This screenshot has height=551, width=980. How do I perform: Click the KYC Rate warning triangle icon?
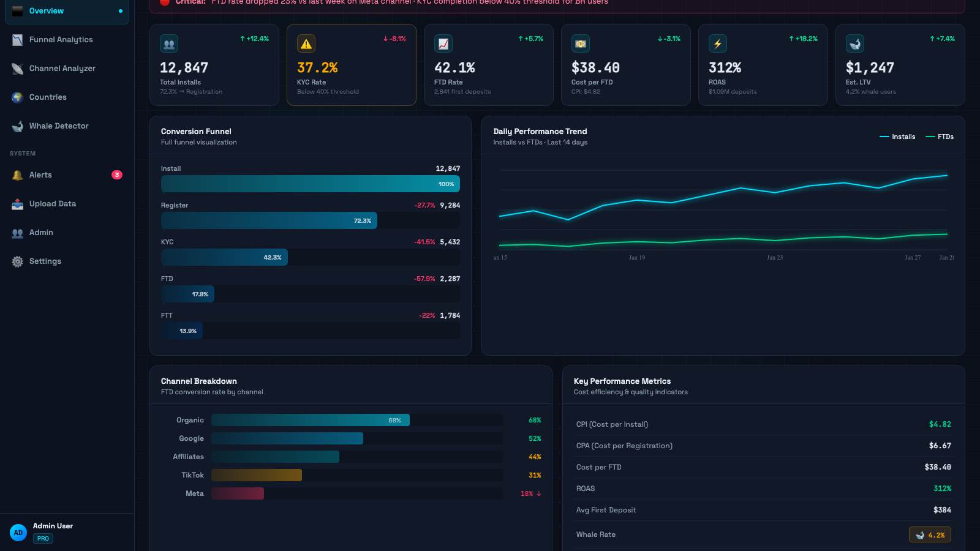[306, 43]
